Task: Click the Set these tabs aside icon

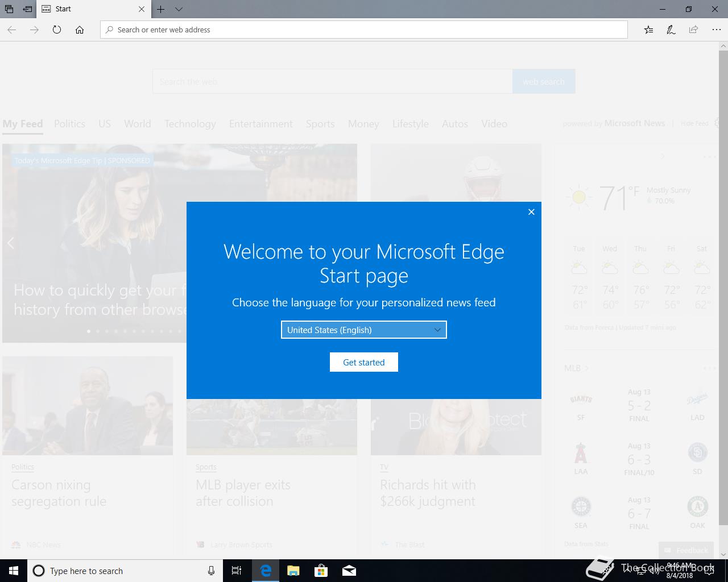Action: pyautogui.click(x=27, y=9)
